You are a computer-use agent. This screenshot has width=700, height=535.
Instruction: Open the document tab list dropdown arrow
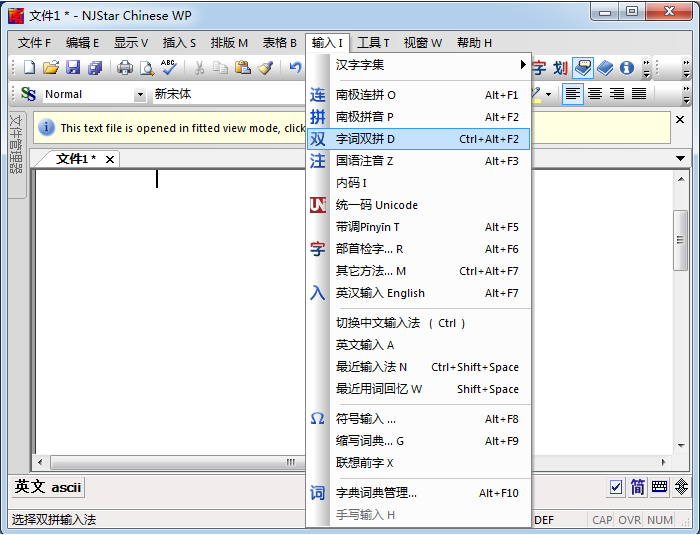[680, 159]
